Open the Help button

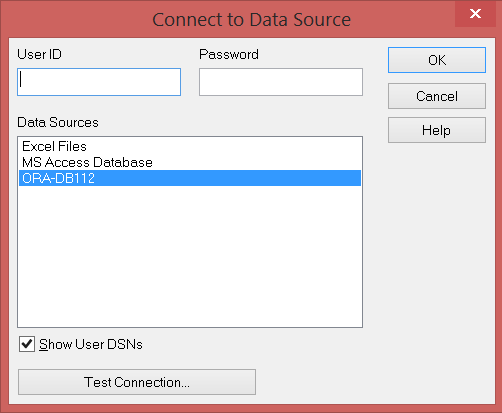[437, 130]
